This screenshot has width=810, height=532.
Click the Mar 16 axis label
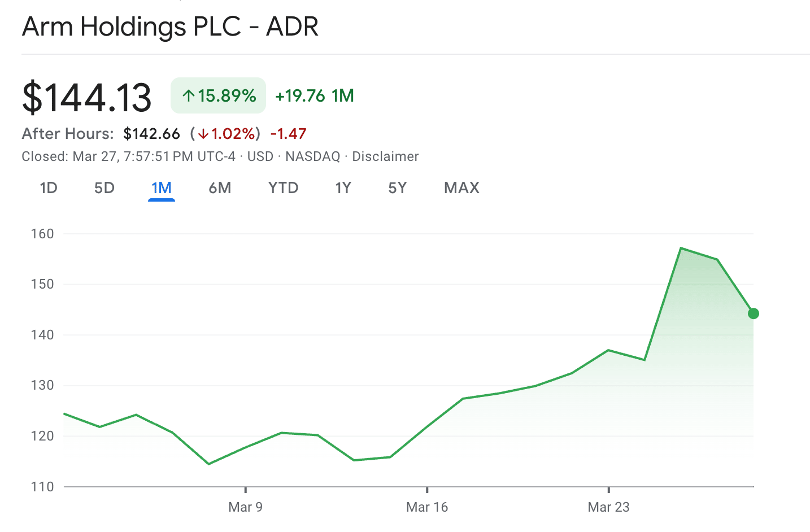pyautogui.click(x=427, y=507)
